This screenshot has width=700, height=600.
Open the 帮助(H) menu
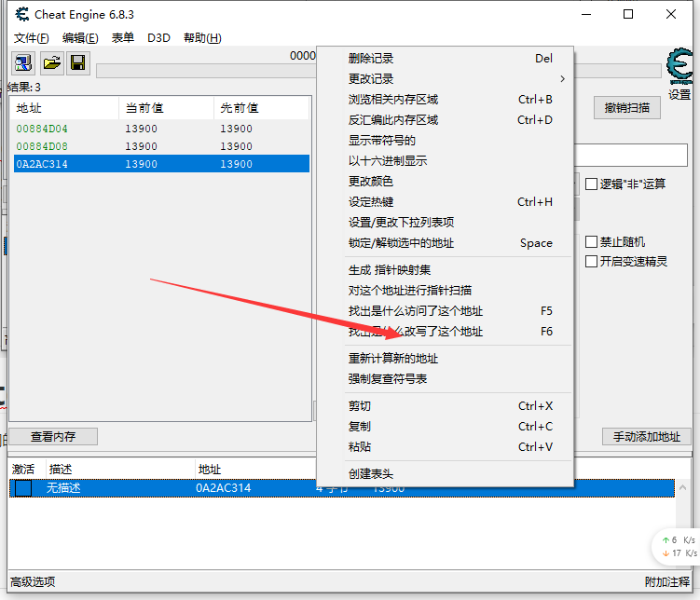pos(202,38)
